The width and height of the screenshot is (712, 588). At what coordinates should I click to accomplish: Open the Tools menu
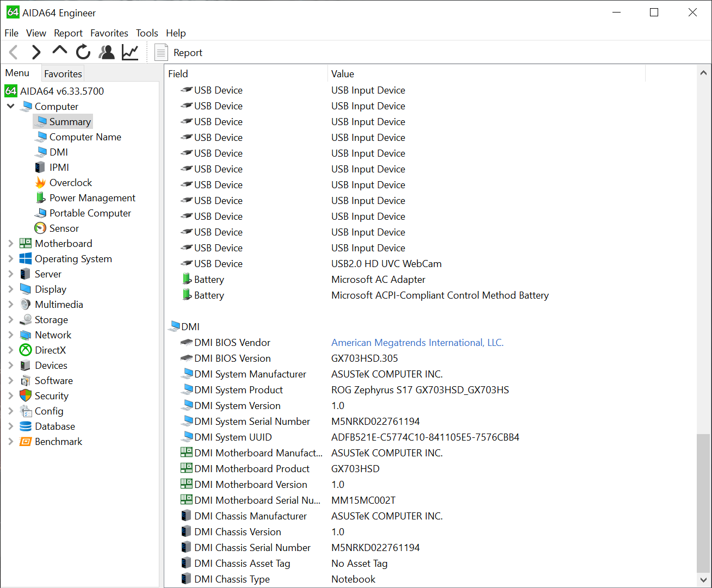147,33
